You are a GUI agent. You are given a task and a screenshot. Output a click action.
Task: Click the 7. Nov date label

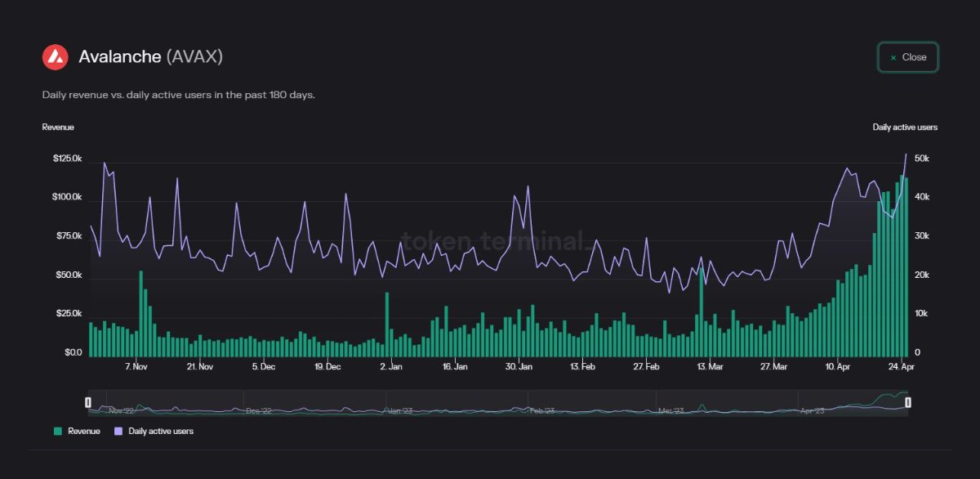[136, 368]
